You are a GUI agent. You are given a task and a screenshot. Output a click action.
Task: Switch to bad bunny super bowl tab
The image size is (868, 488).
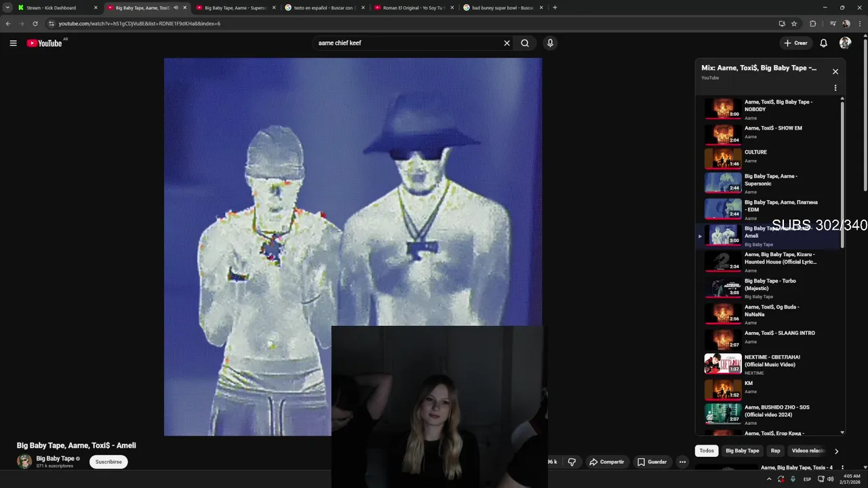click(x=504, y=8)
